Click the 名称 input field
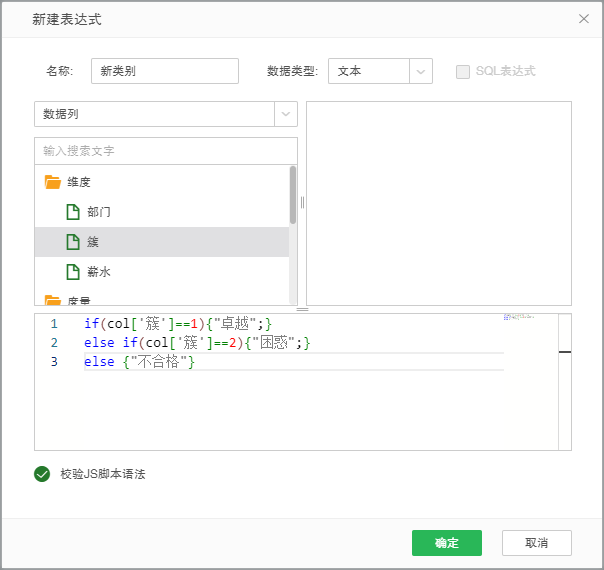The height and width of the screenshot is (570, 604). pos(165,71)
